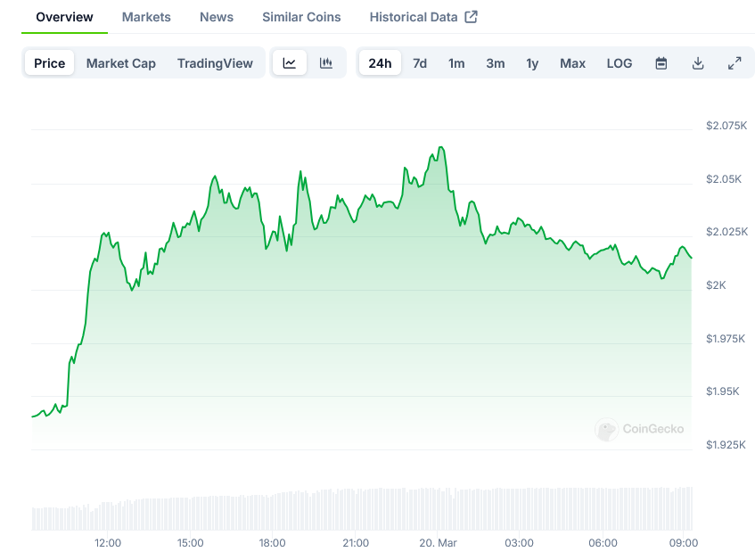Switch to candlestick chart view icon
This screenshot has width=755, height=560.
coord(326,63)
